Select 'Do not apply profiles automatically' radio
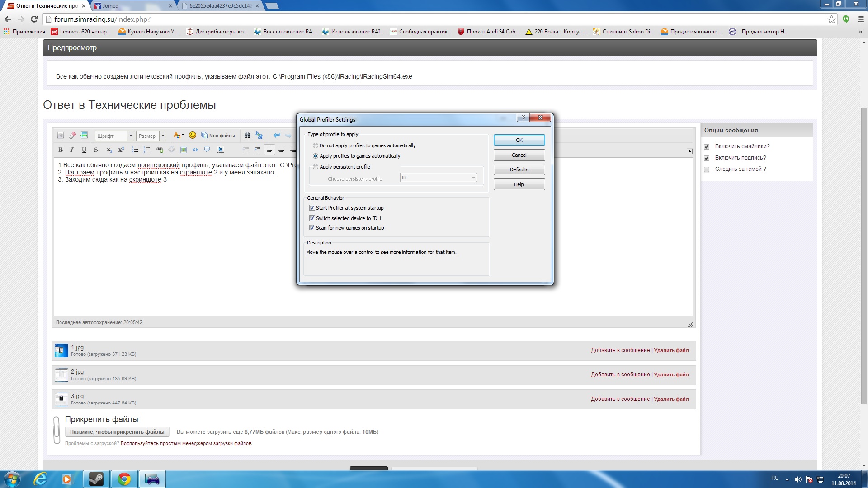The width and height of the screenshot is (868, 488). [x=316, y=145]
